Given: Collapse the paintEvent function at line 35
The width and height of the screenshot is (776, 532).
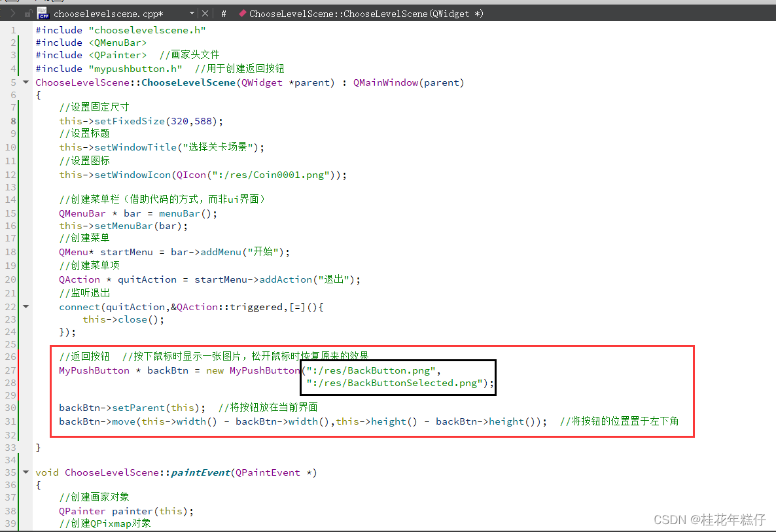Looking at the screenshot, I should (x=26, y=472).
